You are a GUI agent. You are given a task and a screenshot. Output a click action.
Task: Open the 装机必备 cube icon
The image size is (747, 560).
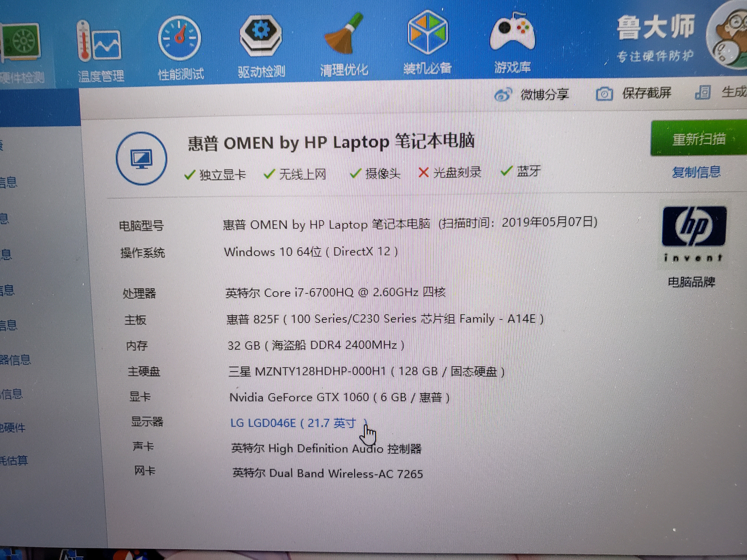tap(428, 32)
